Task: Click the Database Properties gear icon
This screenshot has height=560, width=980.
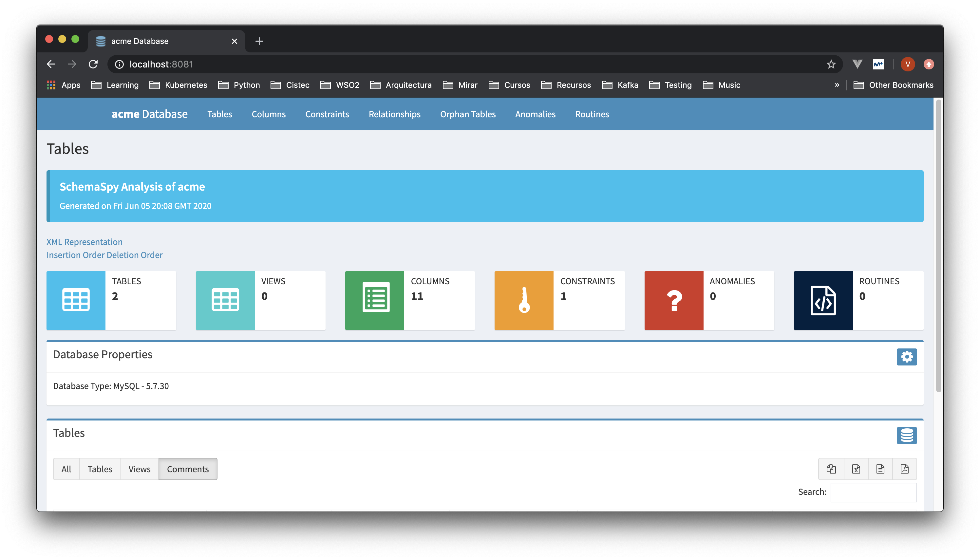Action: (x=906, y=357)
